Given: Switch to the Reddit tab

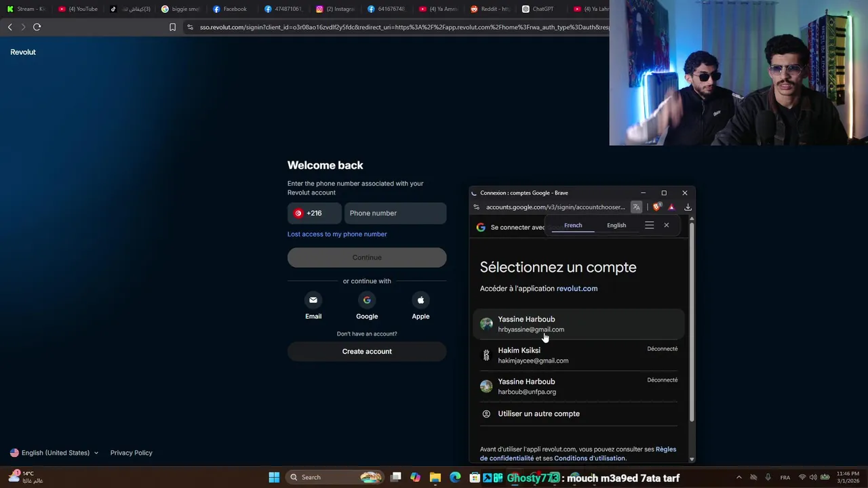Looking at the screenshot, I should click(490, 9).
